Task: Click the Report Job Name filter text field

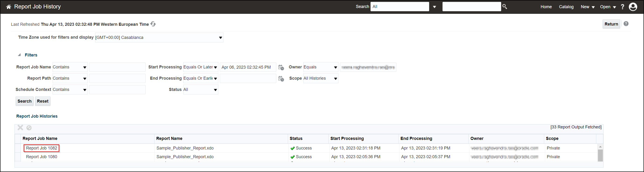Action: (117, 67)
